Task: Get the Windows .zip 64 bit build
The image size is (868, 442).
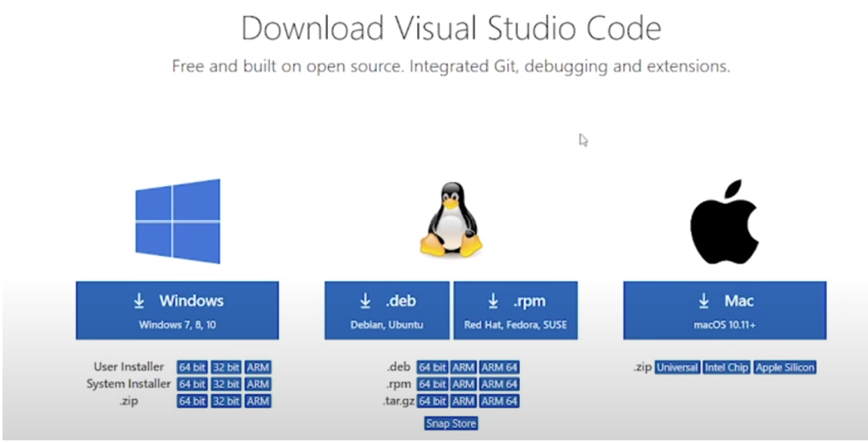Action: coord(192,401)
